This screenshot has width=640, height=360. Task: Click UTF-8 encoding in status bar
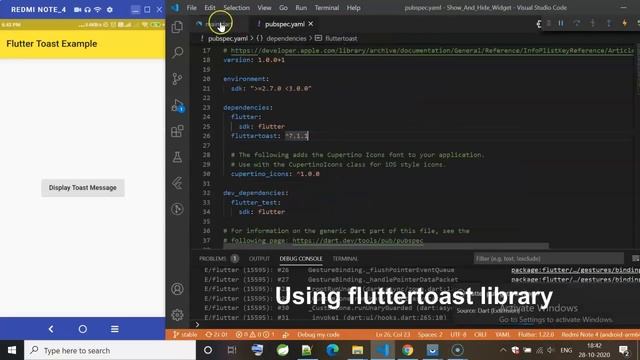point(458,334)
